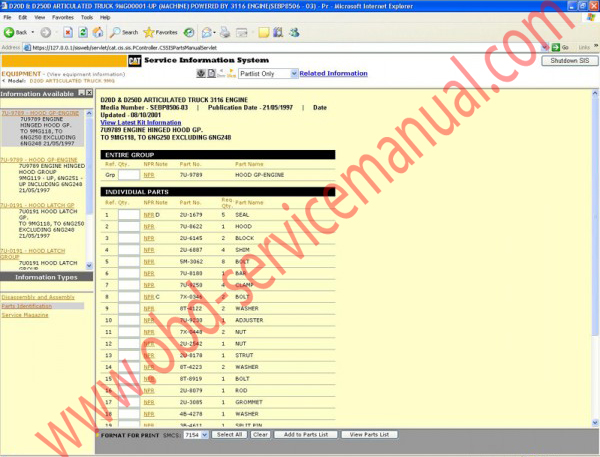Click the Add to Parts List button
This screenshot has height=457, width=600.
pos(306,435)
